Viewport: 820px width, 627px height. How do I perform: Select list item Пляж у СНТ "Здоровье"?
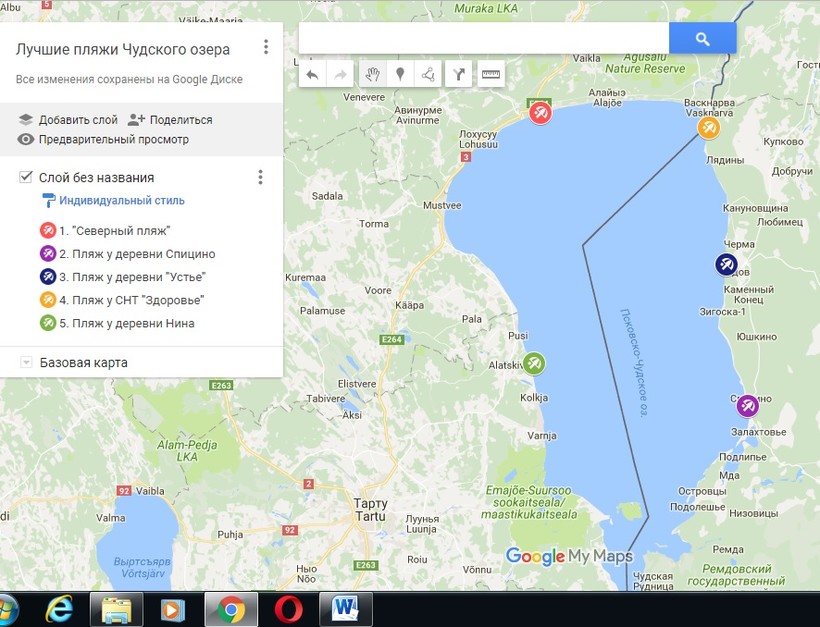[x=131, y=300]
